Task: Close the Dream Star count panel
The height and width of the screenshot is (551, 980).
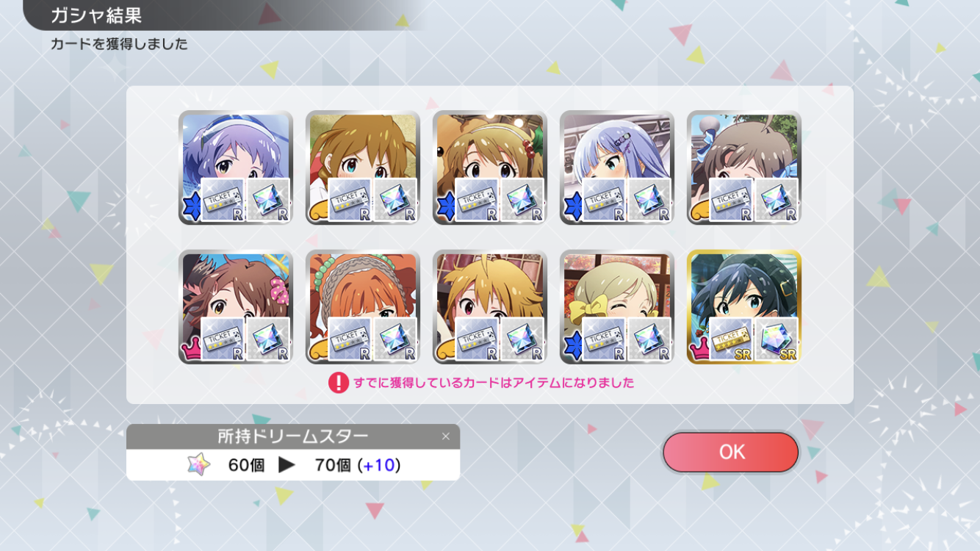Action: pos(445,436)
